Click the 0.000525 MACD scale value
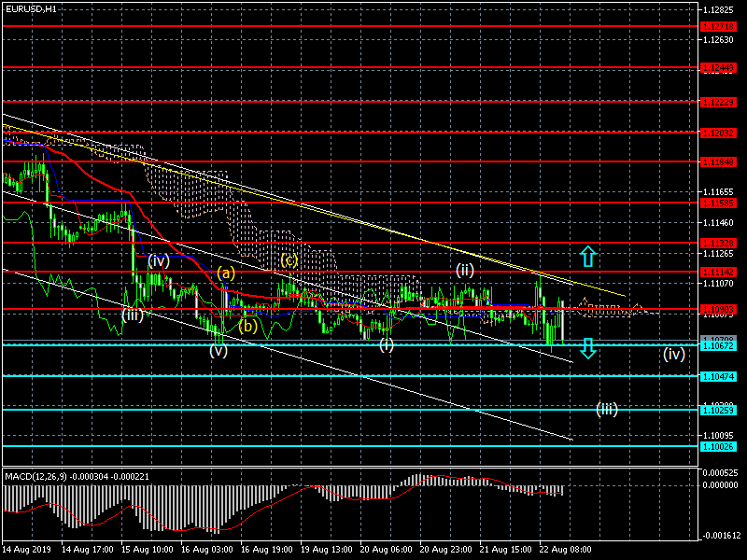The height and width of the screenshot is (560, 747). 720,473
